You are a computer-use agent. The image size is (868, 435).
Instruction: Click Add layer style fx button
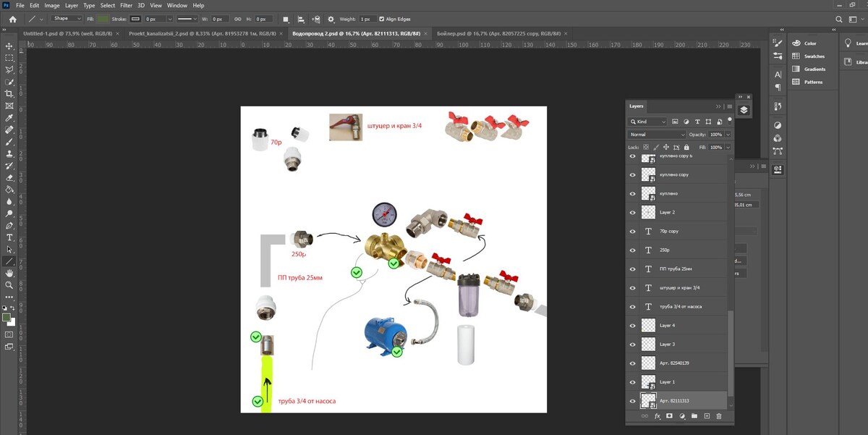(x=658, y=416)
